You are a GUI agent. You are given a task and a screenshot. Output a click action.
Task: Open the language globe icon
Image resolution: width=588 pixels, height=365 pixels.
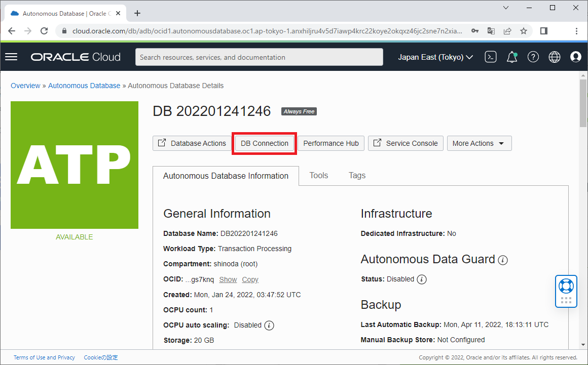554,57
